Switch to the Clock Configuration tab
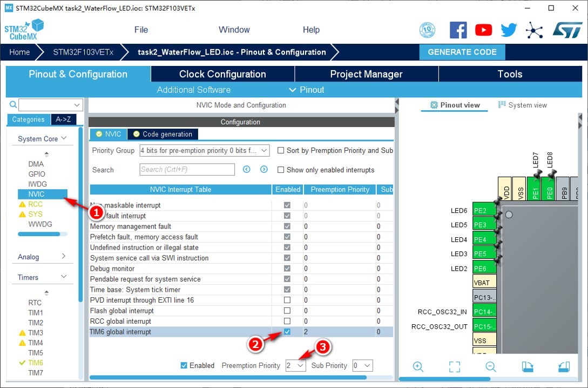The width and height of the screenshot is (588, 388). pyautogui.click(x=222, y=74)
